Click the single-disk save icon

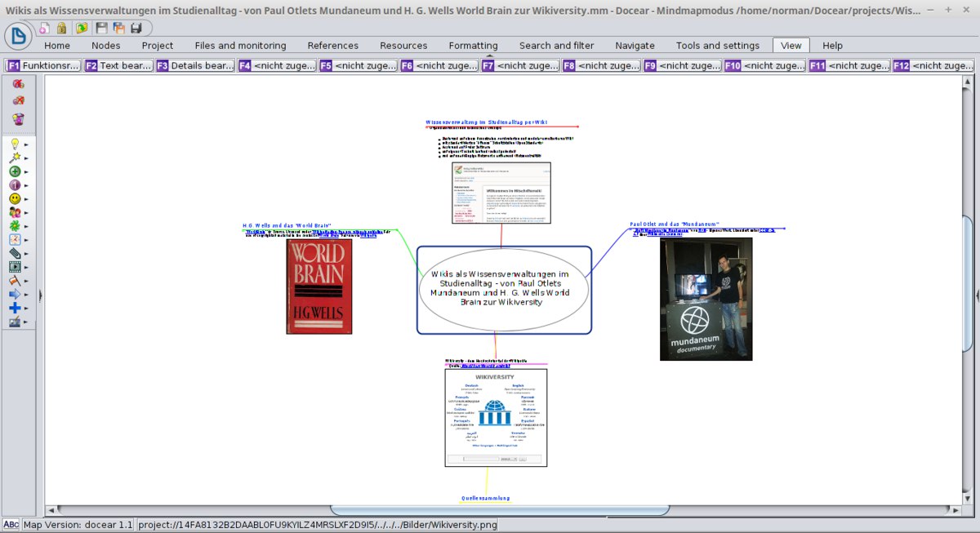(x=102, y=28)
